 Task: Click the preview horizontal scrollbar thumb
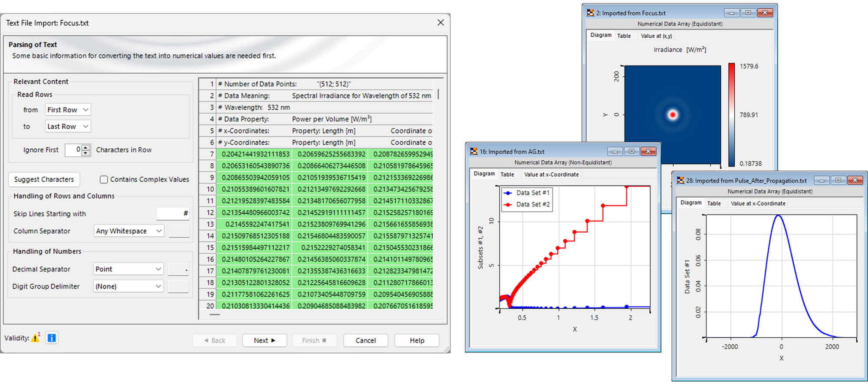coord(214,315)
